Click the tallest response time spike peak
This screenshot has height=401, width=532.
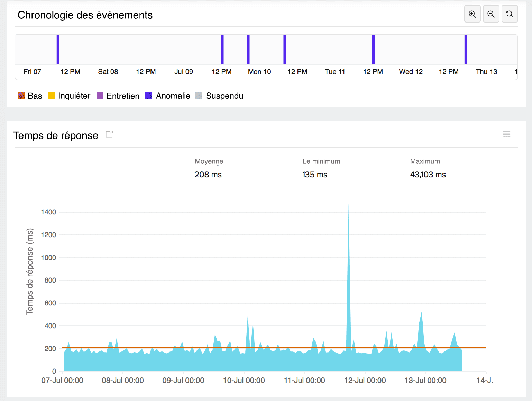pyautogui.click(x=348, y=208)
